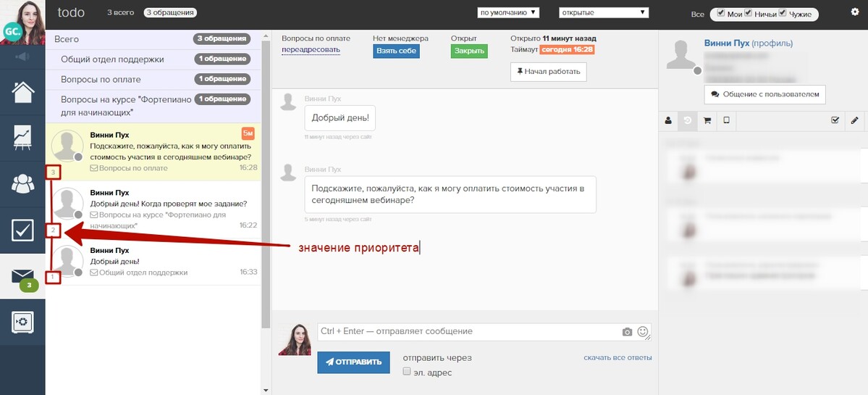Select the Всего department row
The image size is (868, 395).
(x=153, y=39)
